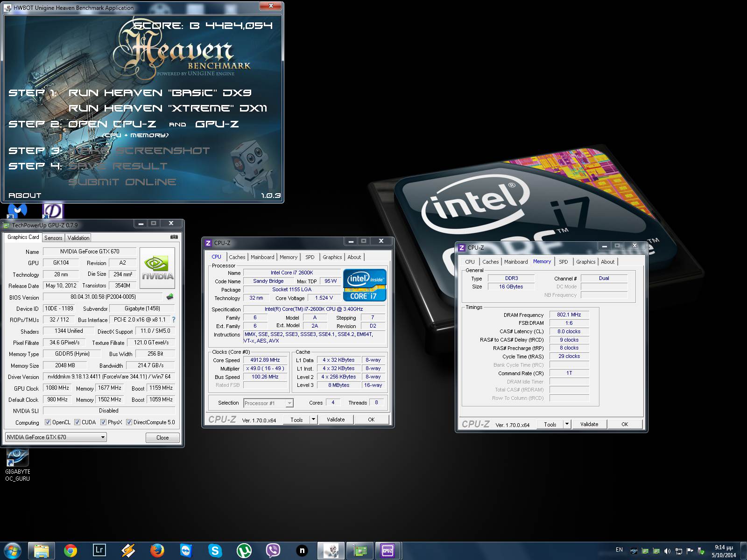Image resolution: width=747 pixels, height=560 pixels.
Task: Click Run Heaven "Xtreme" DX11 in benchmark
Action: pyautogui.click(x=168, y=108)
